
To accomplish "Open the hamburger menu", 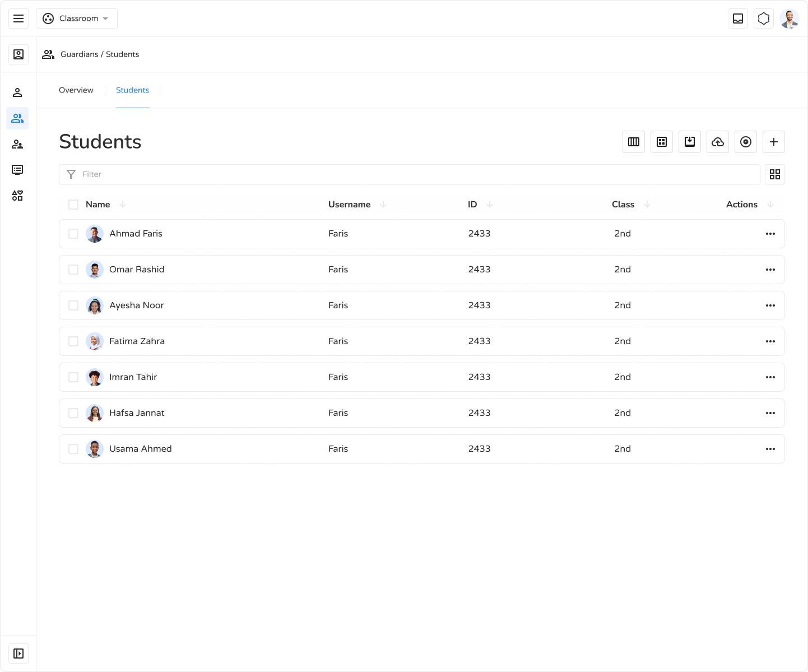I will tap(18, 18).
